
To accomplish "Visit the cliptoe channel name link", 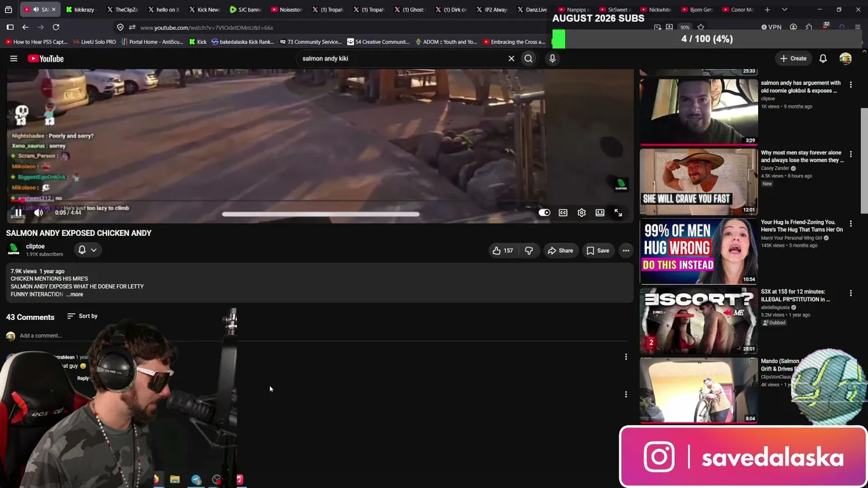I will [35, 247].
